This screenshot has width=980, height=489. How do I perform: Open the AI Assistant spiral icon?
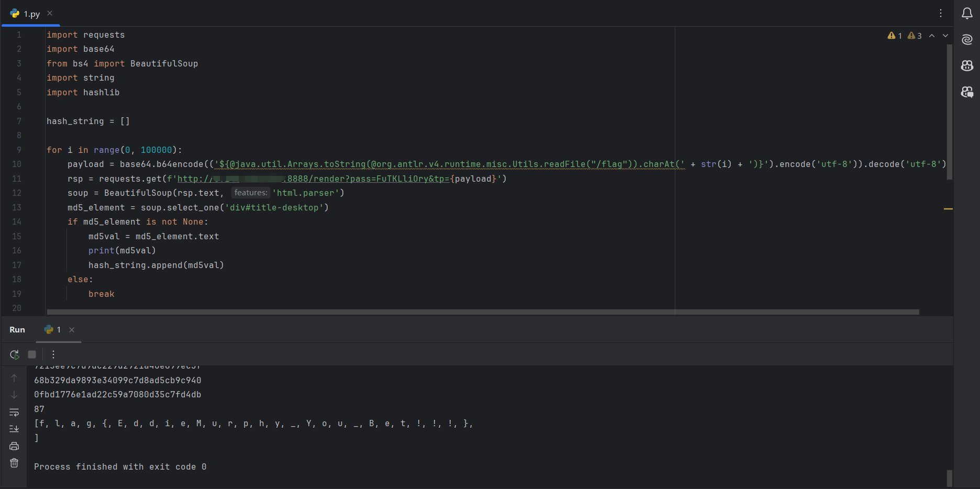967,39
